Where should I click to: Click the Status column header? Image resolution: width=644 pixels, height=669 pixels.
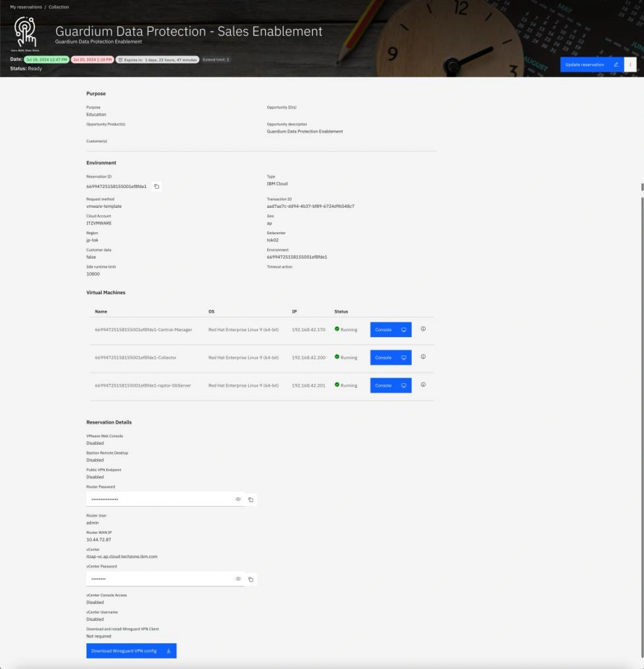click(341, 312)
